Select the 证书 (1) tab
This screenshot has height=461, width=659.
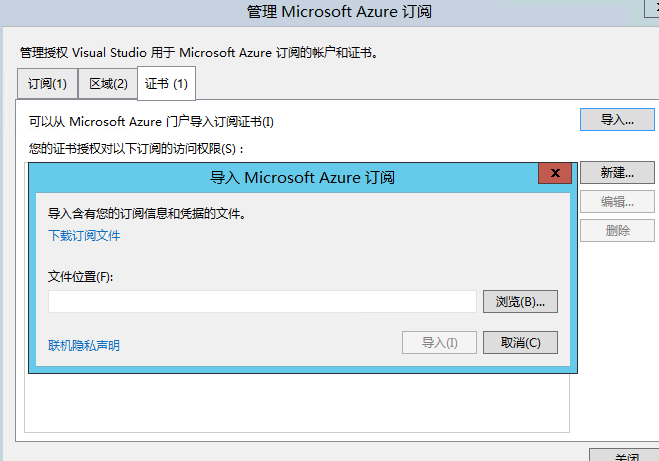pyautogui.click(x=166, y=84)
